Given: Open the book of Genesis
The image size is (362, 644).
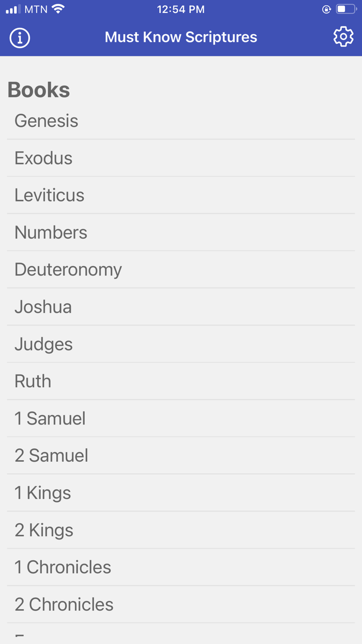Looking at the screenshot, I should click(x=47, y=121).
